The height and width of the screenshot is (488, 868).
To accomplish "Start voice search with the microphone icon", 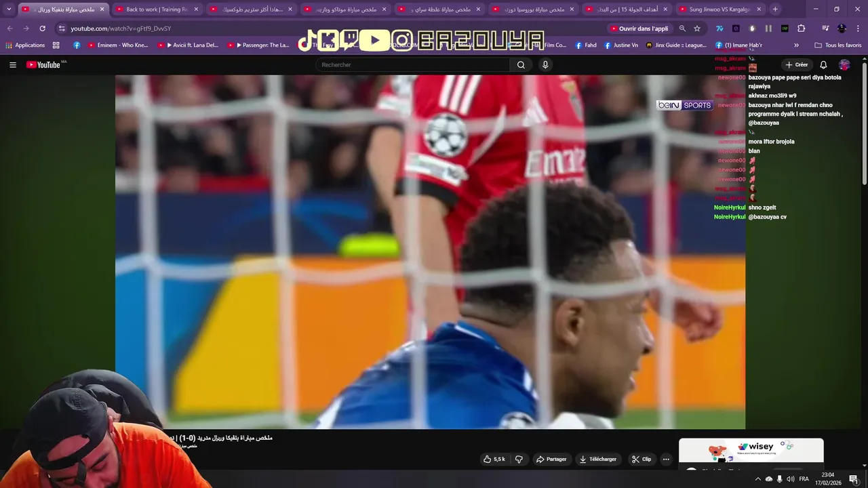I will click(x=545, y=65).
